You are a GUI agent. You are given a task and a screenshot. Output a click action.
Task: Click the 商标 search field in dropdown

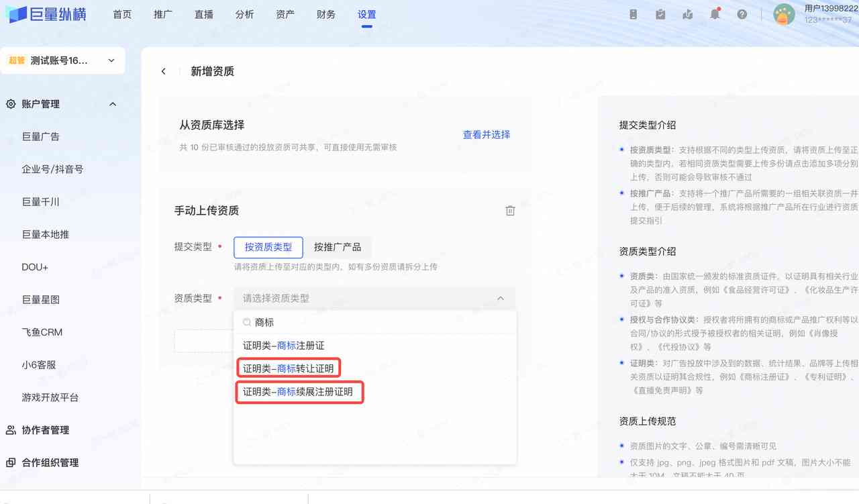coord(376,323)
